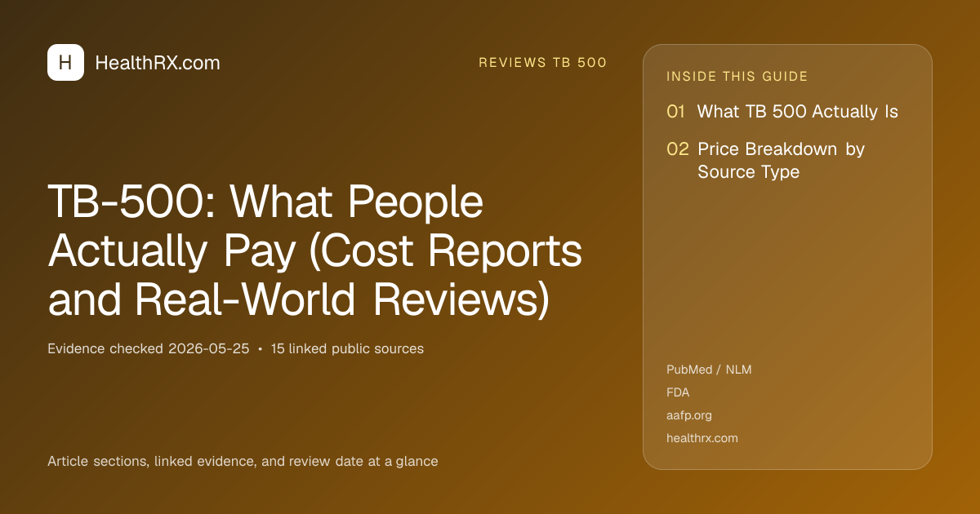980x514 pixels.
Task: Open section 01 What TB 500 Actually Is
Action: tap(782, 112)
